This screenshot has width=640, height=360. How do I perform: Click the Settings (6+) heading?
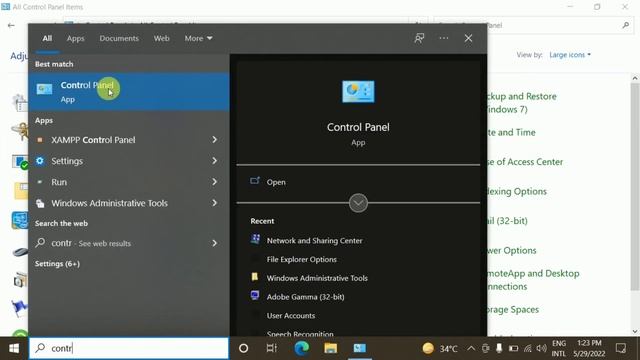[x=58, y=264]
